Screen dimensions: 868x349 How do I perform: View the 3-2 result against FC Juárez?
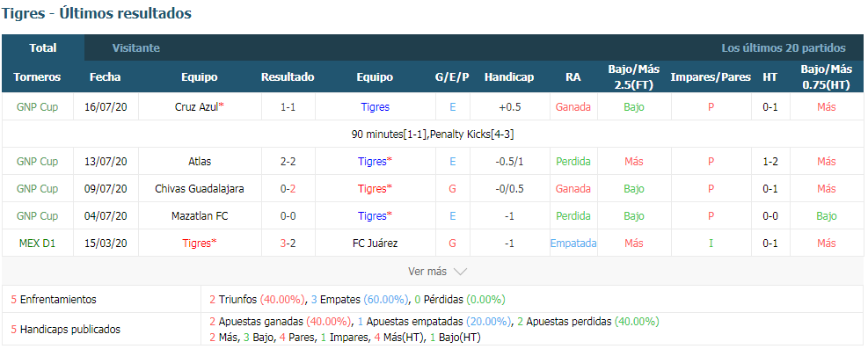click(x=288, y=243)
